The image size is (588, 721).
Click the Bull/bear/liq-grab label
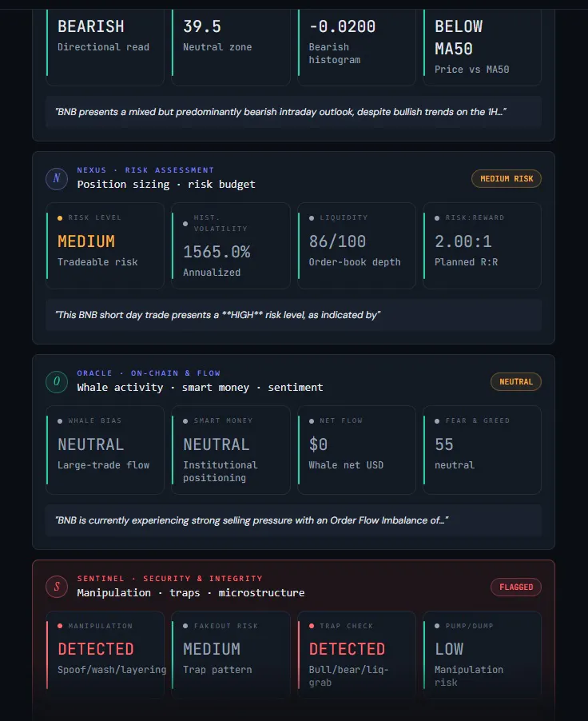click(348, 676)
